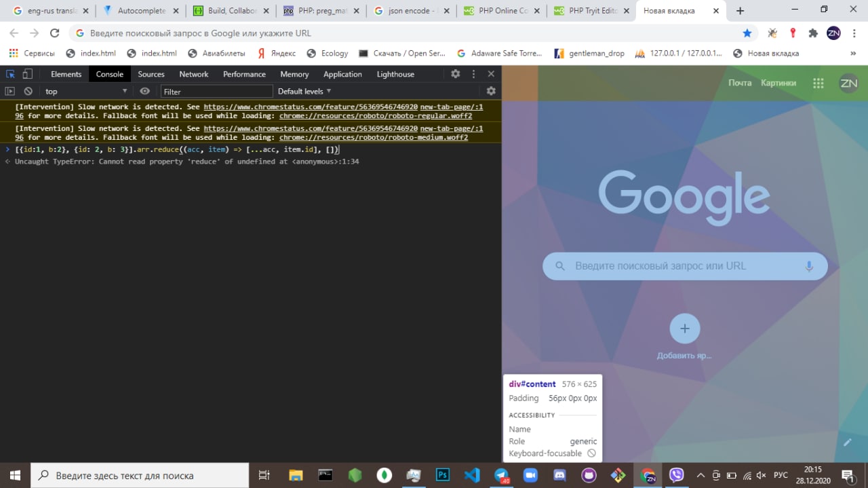This screenshot has width=868, height=488.
Task: Focus the console Filter input
Action: pyautogui.click(x=216, y=91)
